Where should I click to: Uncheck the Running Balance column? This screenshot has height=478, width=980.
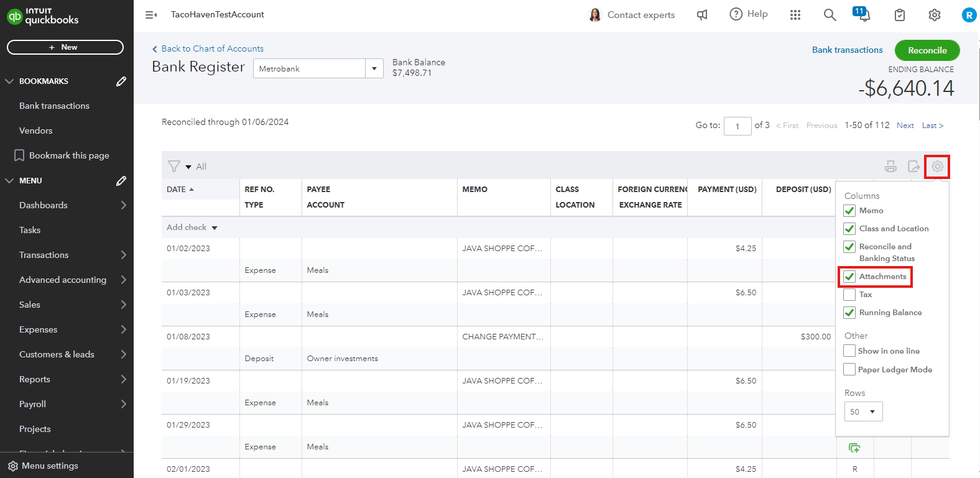849,313
